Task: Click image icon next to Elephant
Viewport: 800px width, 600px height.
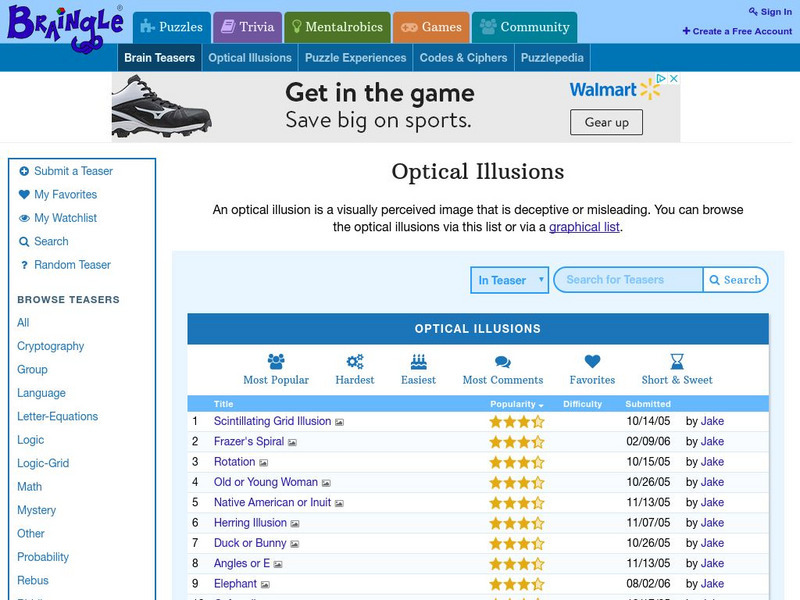Action: (265, 585)
